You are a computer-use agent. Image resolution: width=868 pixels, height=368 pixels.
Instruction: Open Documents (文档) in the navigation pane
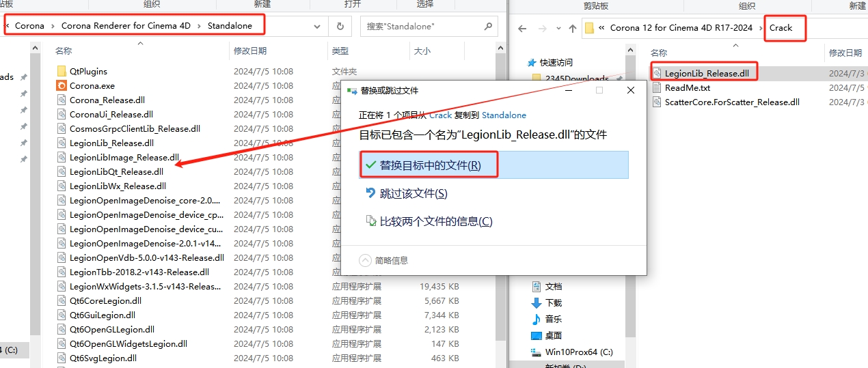(553, 287)
